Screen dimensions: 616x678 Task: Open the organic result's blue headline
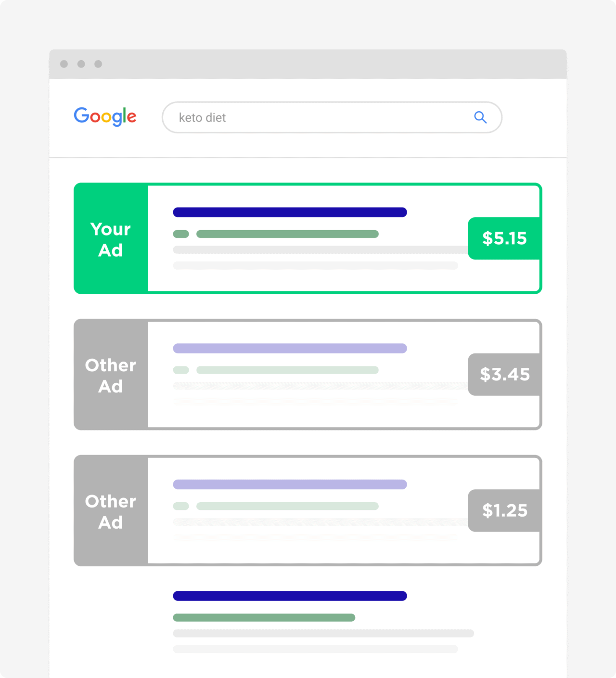[290, 596]
